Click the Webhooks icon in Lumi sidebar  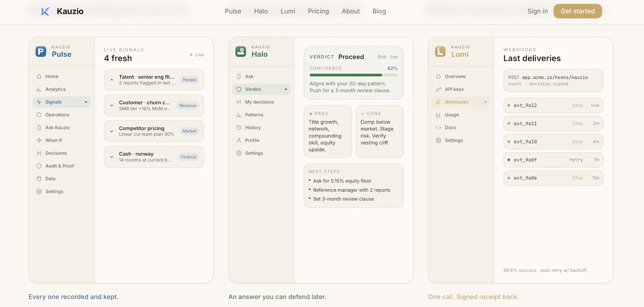tap(438, 102)
